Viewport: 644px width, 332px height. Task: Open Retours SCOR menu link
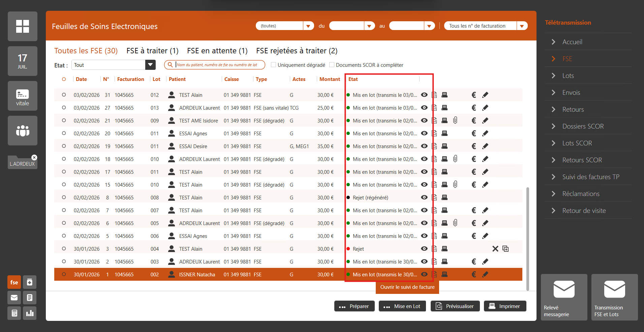[582, 160]
